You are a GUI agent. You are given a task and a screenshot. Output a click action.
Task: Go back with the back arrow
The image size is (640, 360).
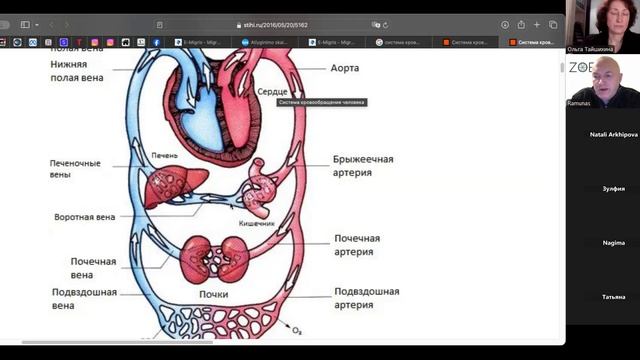pos(51,25)
